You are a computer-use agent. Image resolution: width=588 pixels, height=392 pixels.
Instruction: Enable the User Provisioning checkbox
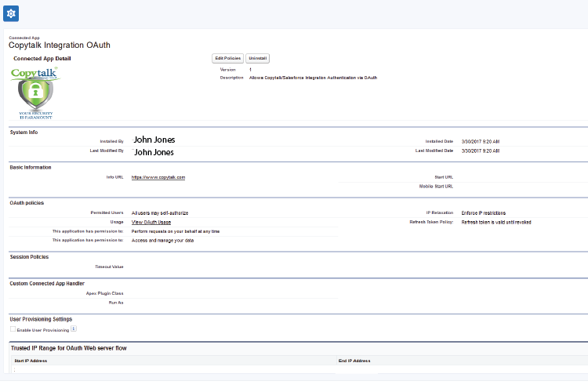point(13,330)
